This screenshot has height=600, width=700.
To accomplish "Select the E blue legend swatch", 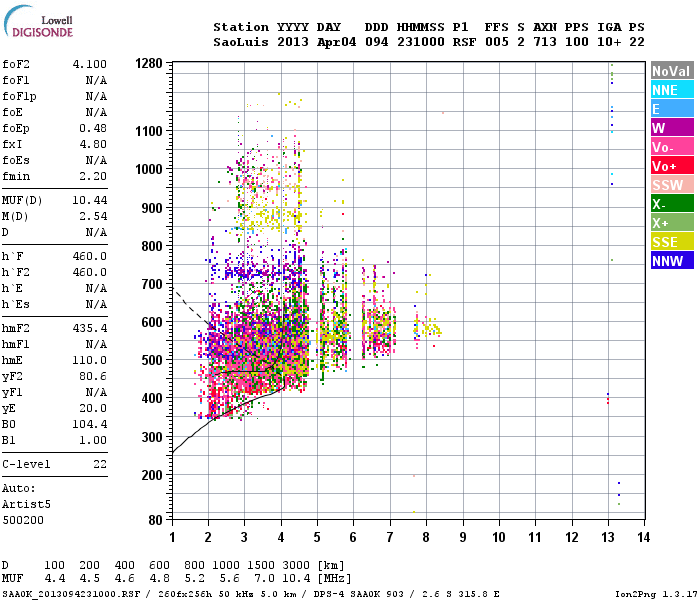I will pyautogui.click(x=672, y=109).
